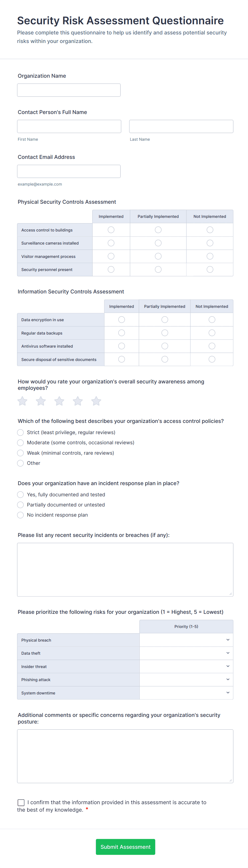Screen dimensions: 248x868
Task: Select the second star rating
Action: click(x=41, y=401)
